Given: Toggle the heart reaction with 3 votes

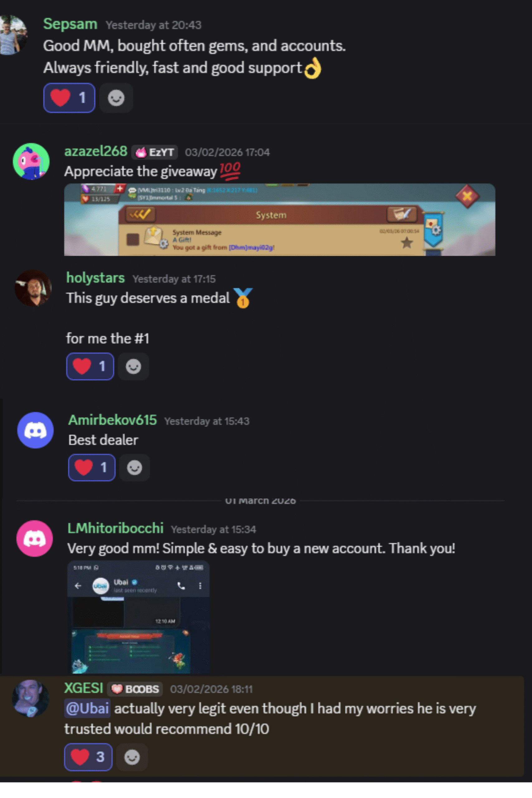Looking at the screenshot, I should pyautogui.click(x=88, y=757).
